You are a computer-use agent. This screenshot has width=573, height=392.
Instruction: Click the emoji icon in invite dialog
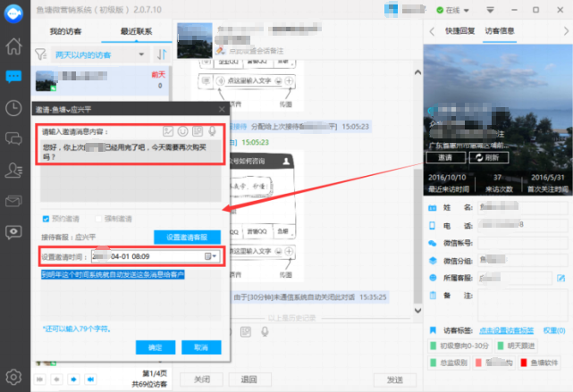182,131
